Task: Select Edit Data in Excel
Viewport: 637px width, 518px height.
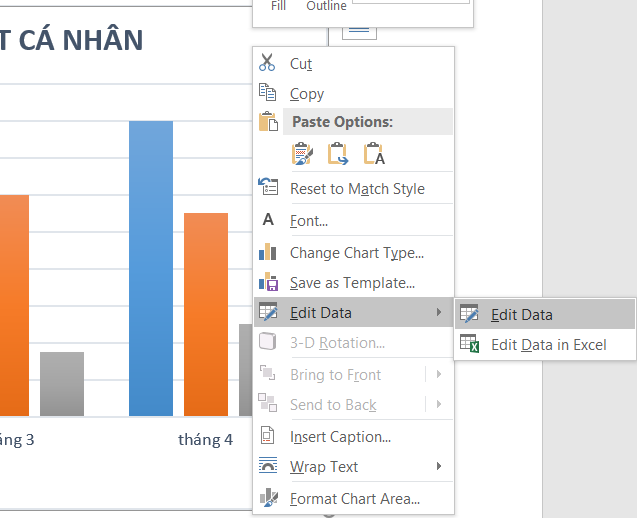Action: (x=545, y=344)
